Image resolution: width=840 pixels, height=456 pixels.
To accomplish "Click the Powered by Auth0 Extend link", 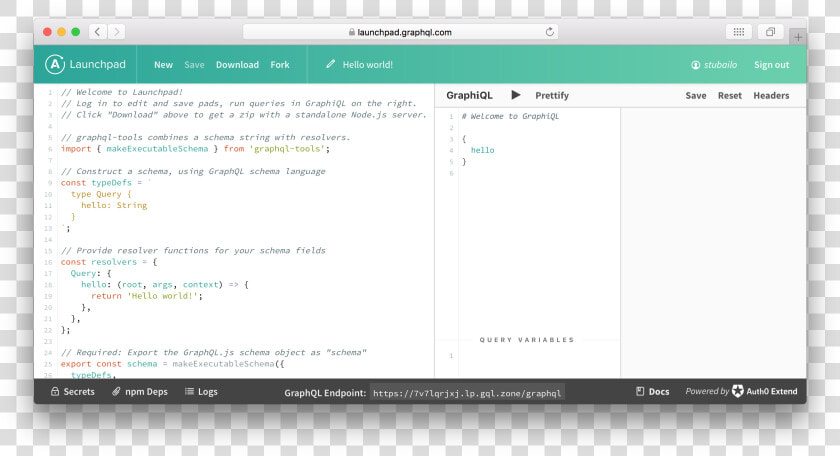I will [741, 391].
